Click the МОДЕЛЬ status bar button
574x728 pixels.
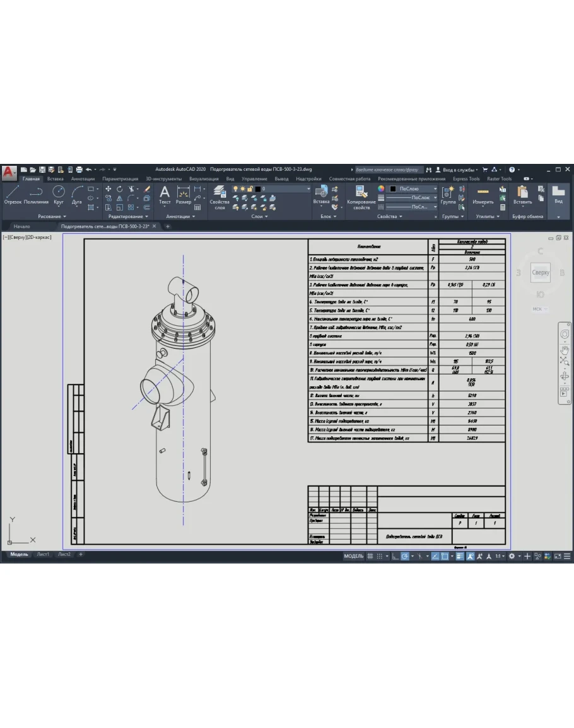pyautogui.click(x=353, y=557)
